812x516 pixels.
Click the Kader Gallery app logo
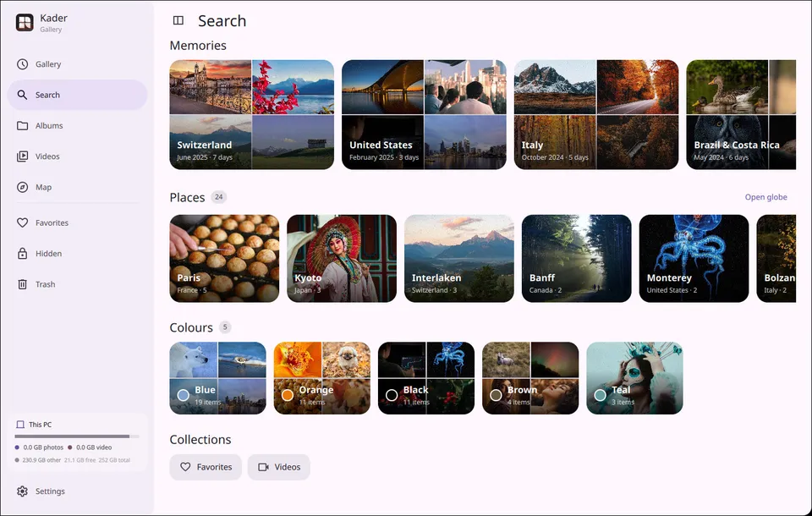pos(25,22)
